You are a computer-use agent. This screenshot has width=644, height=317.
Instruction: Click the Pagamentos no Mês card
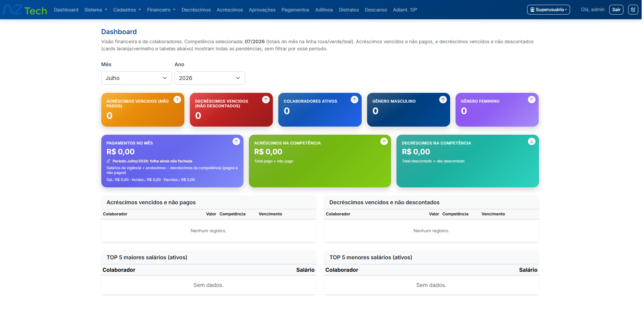point(172,161)
